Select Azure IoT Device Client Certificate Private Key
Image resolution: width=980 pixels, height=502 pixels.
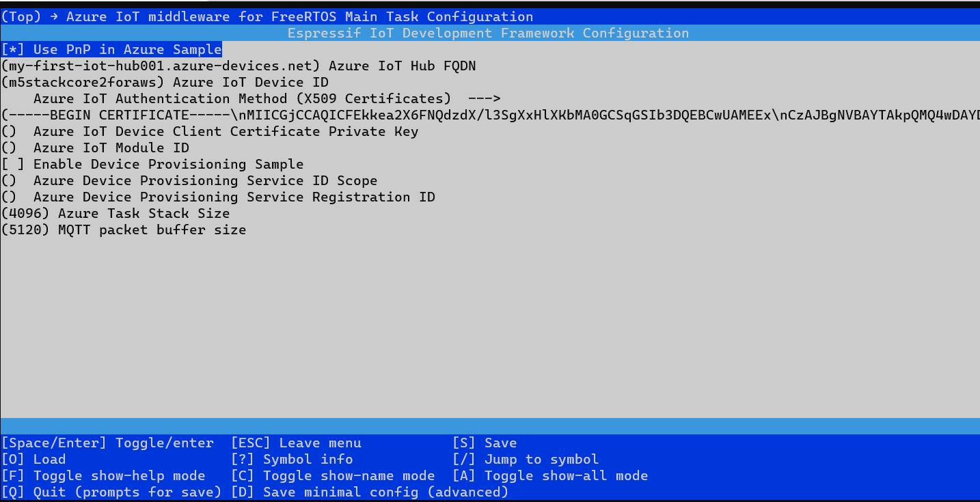pyautogui.click(x=210, y=131)
